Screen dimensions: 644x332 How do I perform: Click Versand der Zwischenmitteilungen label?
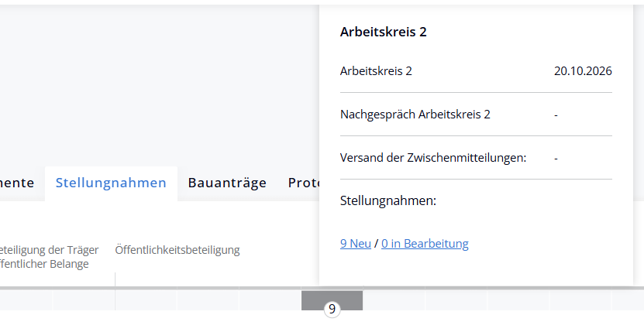pyautogui.click(x=433, y=158)
